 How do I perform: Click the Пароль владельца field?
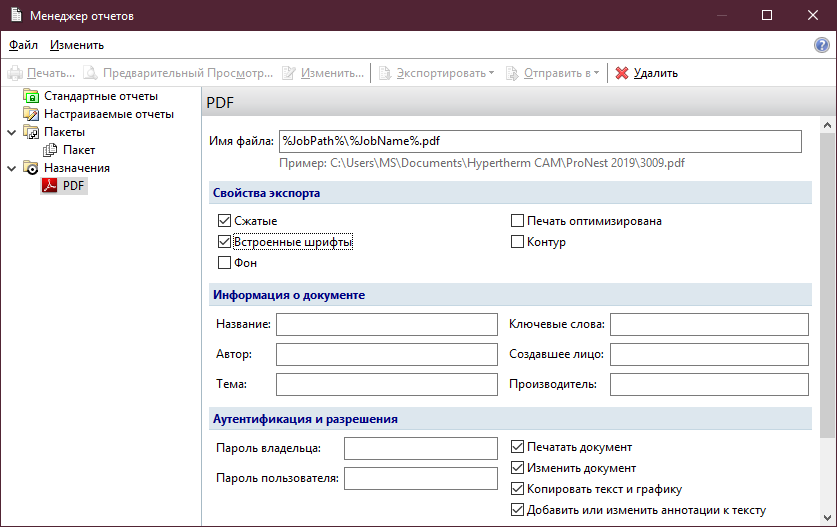click(421, 449)
